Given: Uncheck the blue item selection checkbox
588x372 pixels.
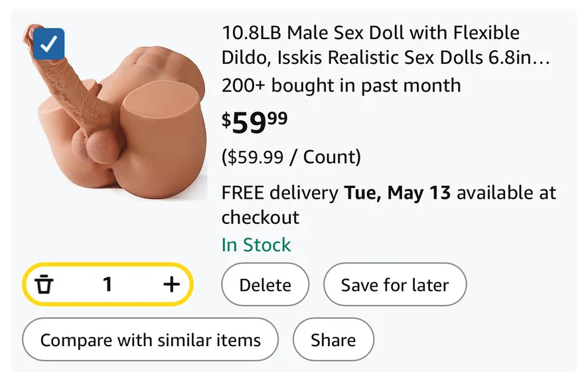Looking at the screenshot, I should [x=48, y=45].
